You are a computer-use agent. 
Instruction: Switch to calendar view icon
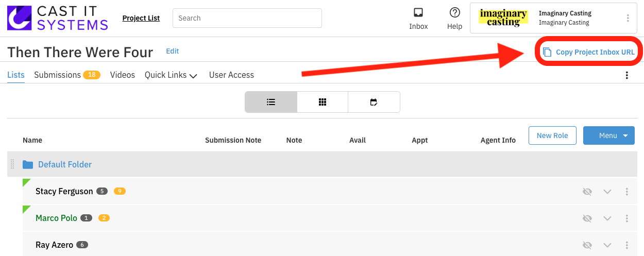click(x=374, y=102)
